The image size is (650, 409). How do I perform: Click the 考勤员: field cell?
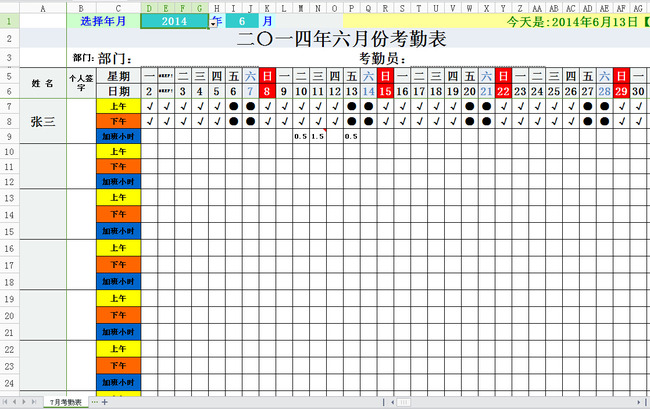382,58
